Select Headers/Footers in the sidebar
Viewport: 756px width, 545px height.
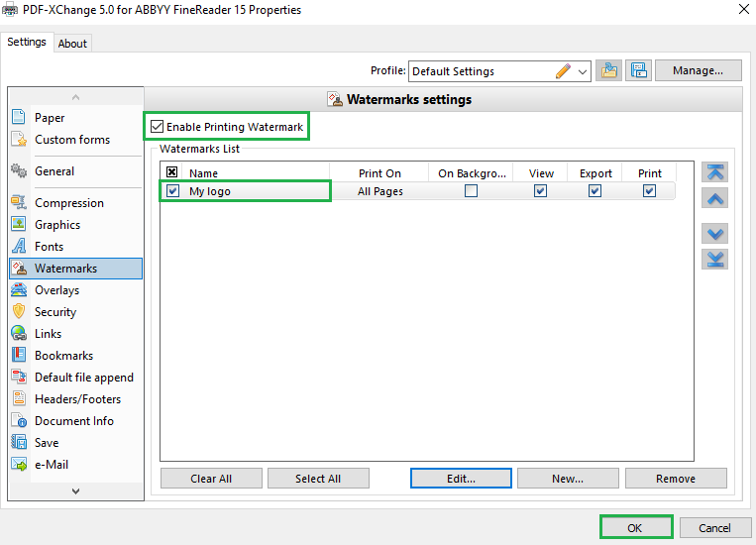tap(75, 399)
